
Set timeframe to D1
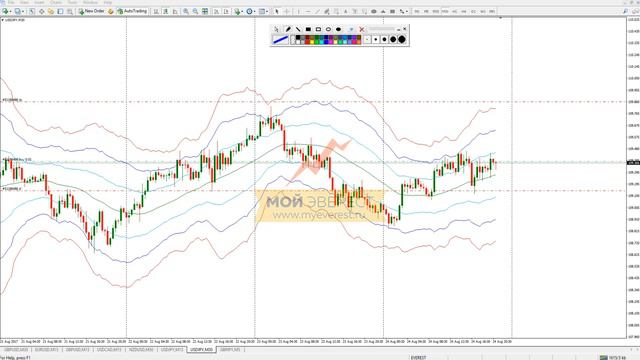tap(473, 11)
